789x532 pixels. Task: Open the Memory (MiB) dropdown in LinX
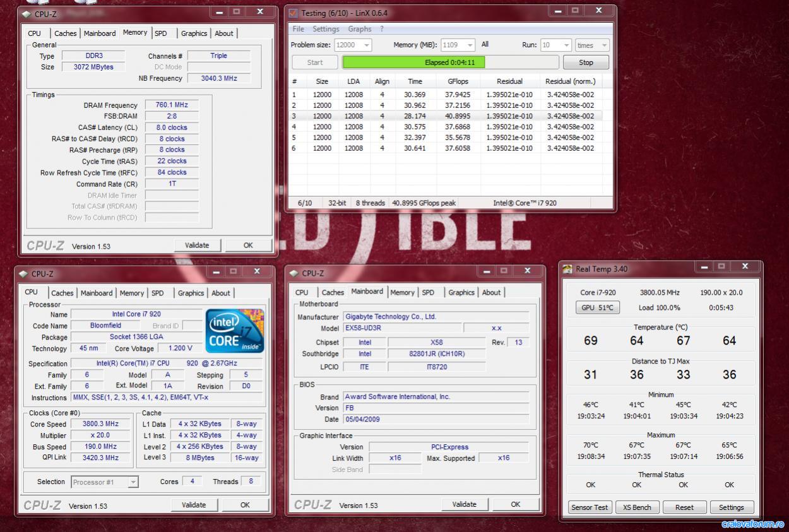click(x=470, y=45)
